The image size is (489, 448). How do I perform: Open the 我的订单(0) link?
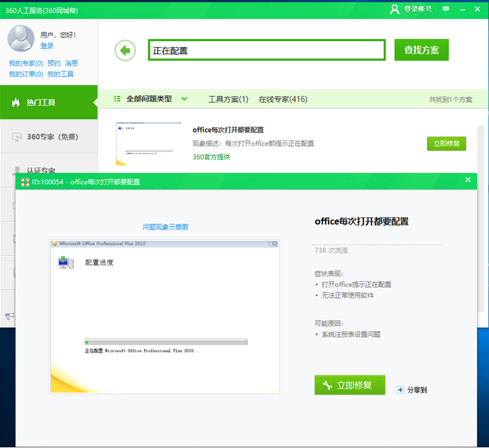tap(25, 74)
